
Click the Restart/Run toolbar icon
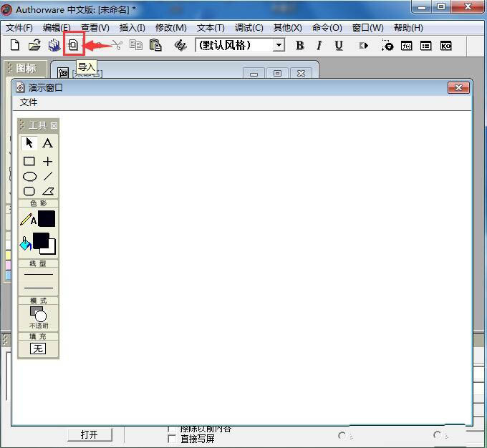coord(363,46)
